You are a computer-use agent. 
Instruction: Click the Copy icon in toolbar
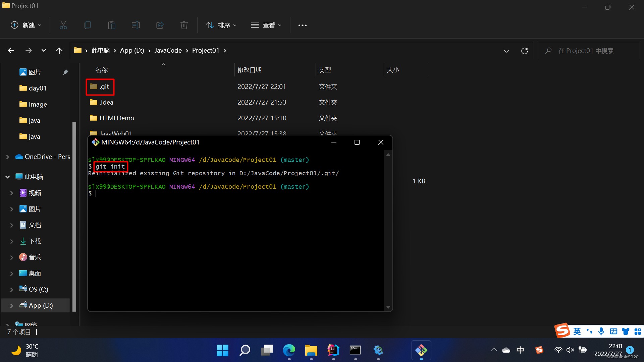point(88,25)
